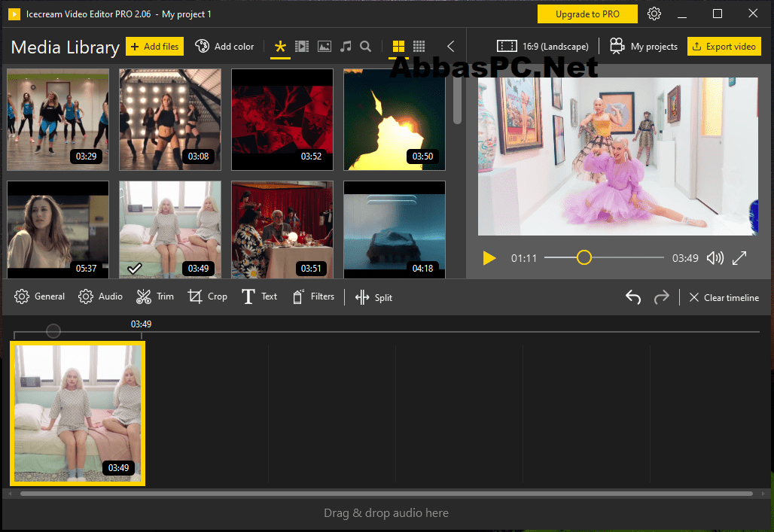Click the Add files button
The height and width of the screenshot is (532, 774).
[x=154, y=47]
